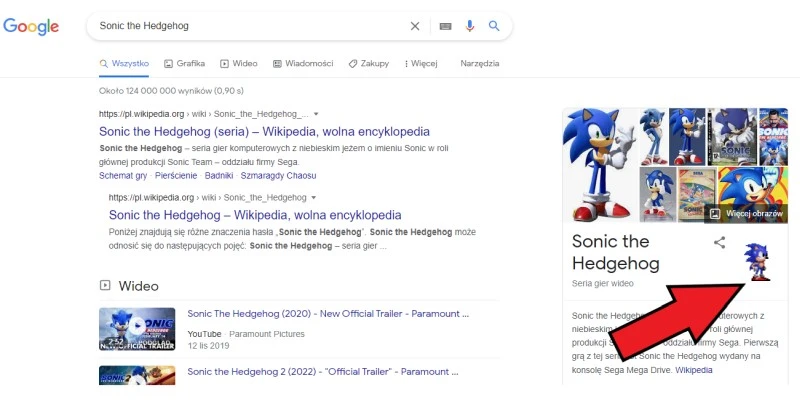Viewport: 800px width, 406px height.
Task: Play the 2020 trailer video thumbnail
Action: [137, 329]
